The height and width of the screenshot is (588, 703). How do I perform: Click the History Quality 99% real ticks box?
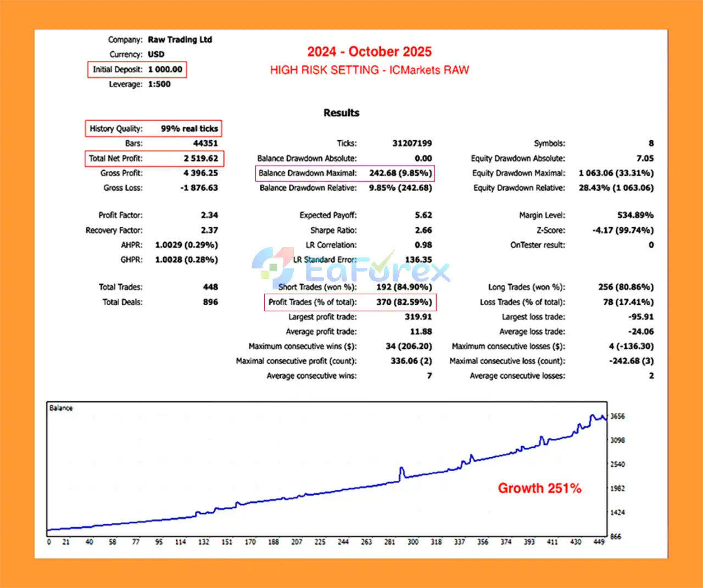[x=153, y=128]
